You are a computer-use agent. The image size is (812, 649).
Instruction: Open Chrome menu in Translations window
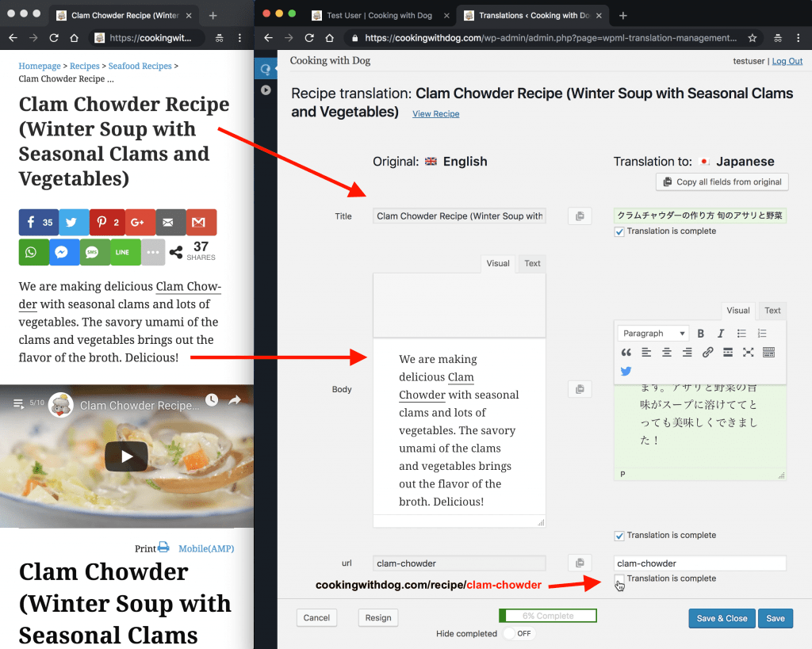click(x=798, y=38)
